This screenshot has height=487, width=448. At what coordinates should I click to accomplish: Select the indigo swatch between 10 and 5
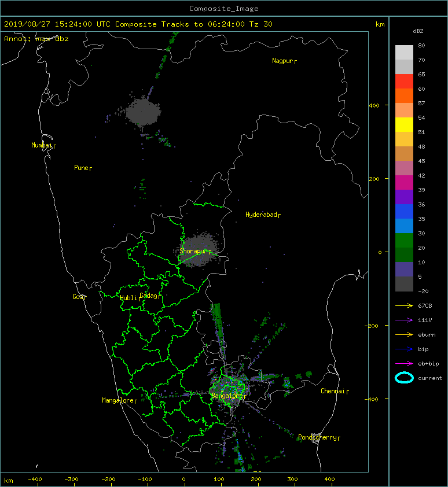[404, 269]
